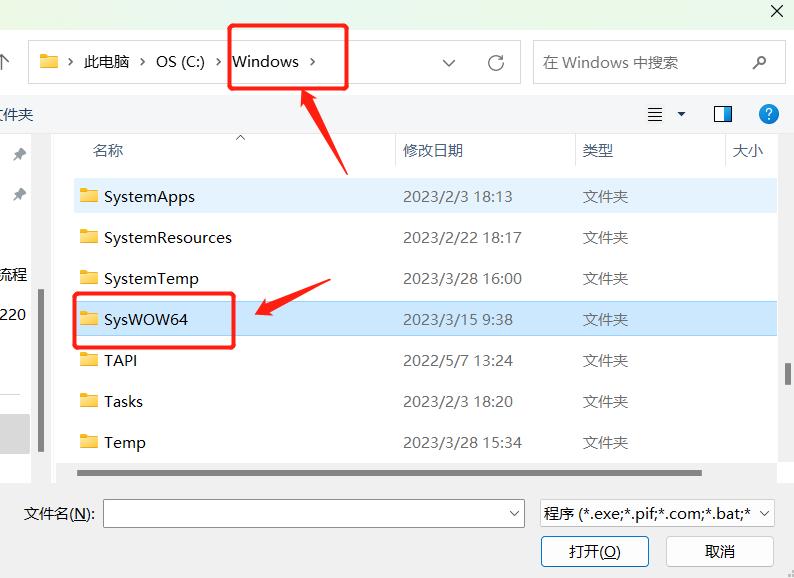
Task: Select the SysWOW64 folder name
Action: (146, 320)
